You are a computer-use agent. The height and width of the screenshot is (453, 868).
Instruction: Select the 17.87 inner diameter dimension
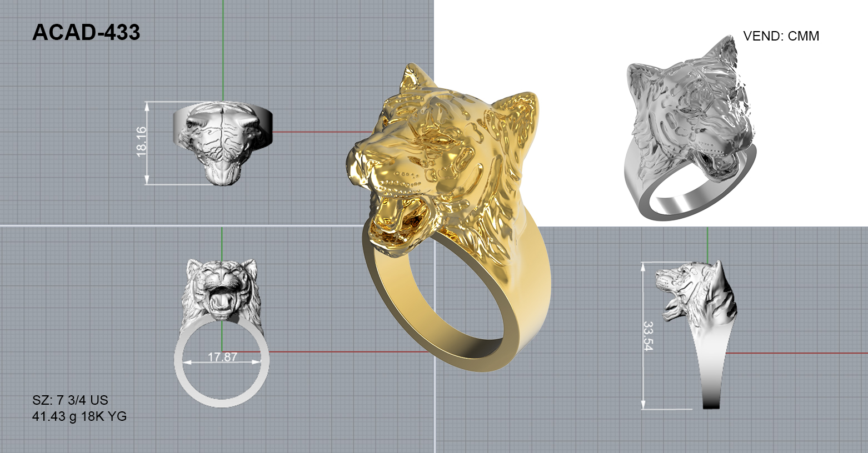click(222, 357)
